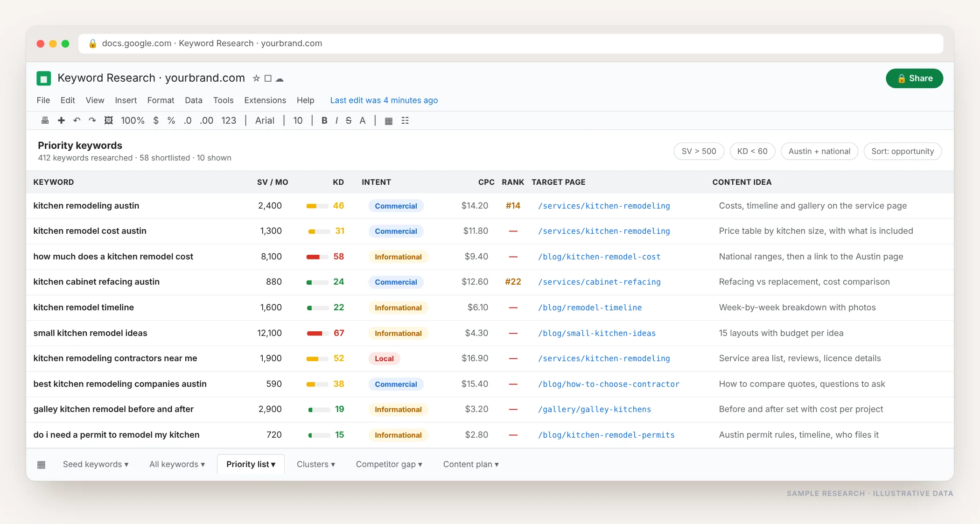Open the Content plan sheet tab
Viewport: 980px width, 524px height.
tap(471, 464)
